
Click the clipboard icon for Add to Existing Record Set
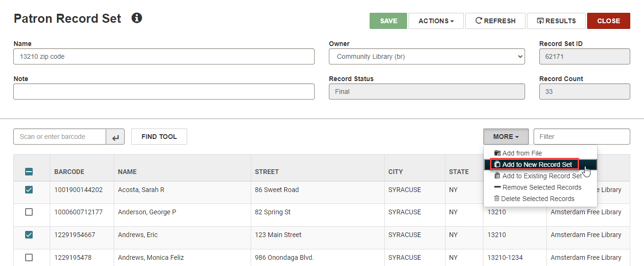[x=498, y=176]
